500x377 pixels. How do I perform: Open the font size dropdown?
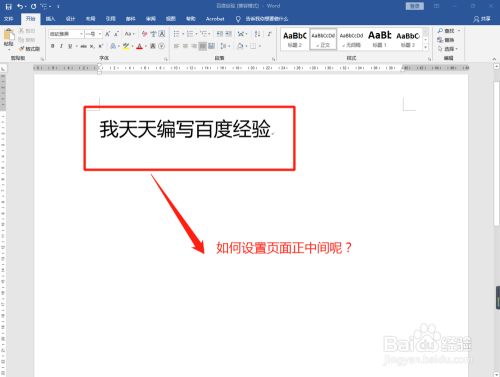pyautogui.click(x=100, y=34)
